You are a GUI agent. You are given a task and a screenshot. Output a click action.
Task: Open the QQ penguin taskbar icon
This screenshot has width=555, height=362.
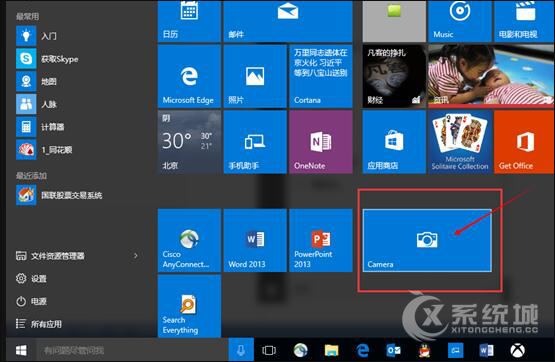[x=424, y=350]
